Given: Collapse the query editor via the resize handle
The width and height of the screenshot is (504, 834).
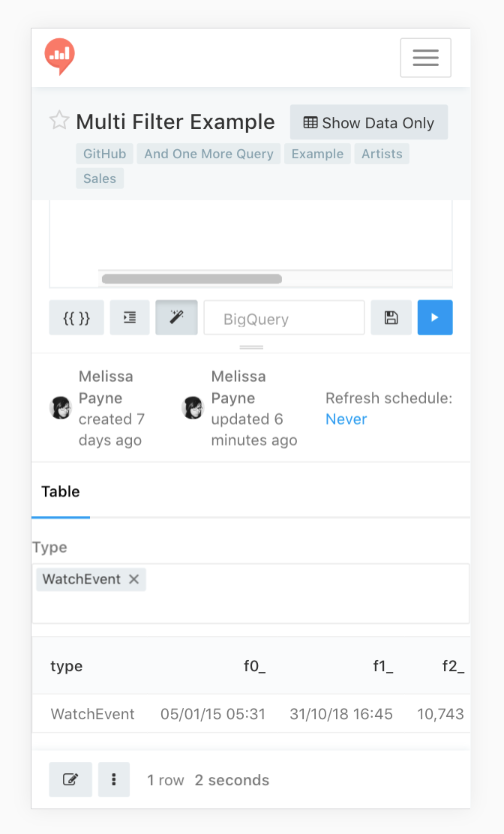Looking at the screenshot, I should (250, 346).
